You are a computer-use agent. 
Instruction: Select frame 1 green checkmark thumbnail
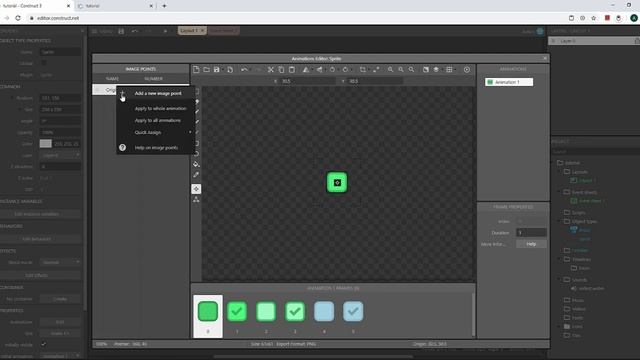tap(237, 311)
